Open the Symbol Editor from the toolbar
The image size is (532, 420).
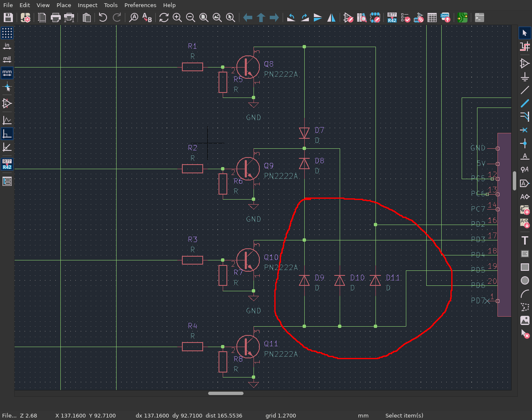tap(348, 17)
